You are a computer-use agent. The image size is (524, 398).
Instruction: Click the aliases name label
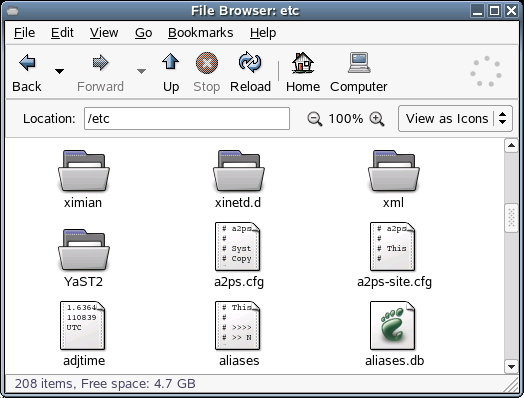click(239, 361)
